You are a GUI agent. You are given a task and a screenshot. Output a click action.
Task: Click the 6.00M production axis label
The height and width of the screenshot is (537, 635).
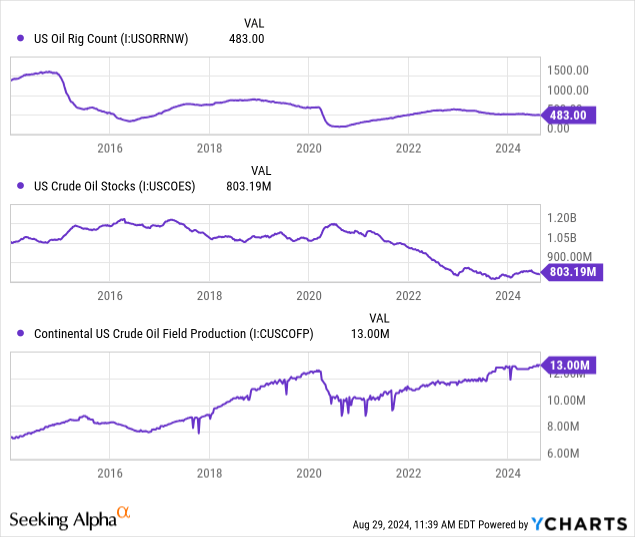565,453
